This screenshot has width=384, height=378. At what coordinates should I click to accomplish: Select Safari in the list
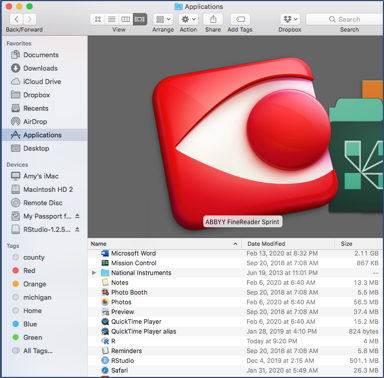click(236, 370)
